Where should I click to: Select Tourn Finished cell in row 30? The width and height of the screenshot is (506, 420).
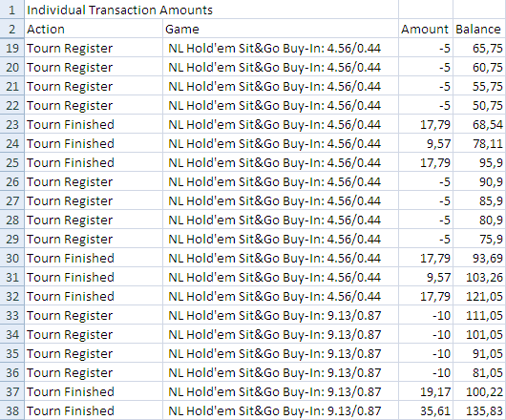point(94,258)
